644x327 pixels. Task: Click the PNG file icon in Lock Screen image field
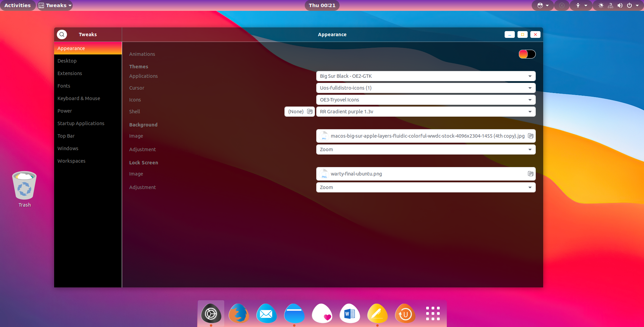pos(324,174)
